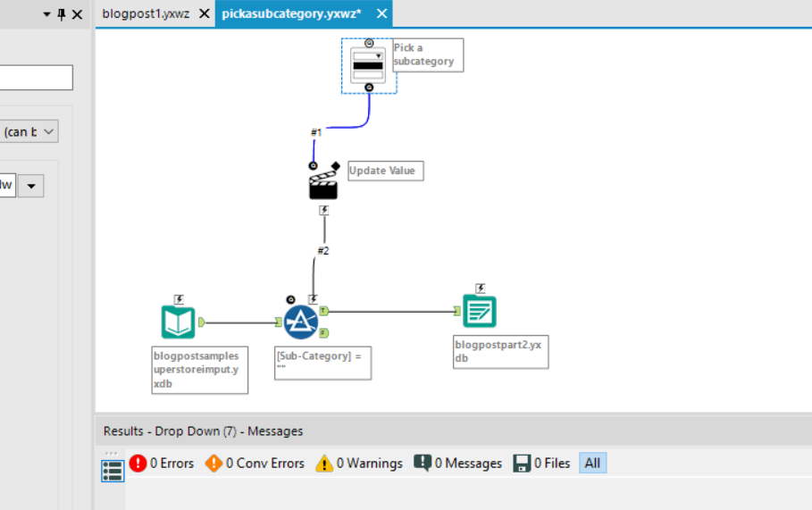812x510 pixels.
Task: Click the Filter False output anchor
Action: click(x=323, y=333)
